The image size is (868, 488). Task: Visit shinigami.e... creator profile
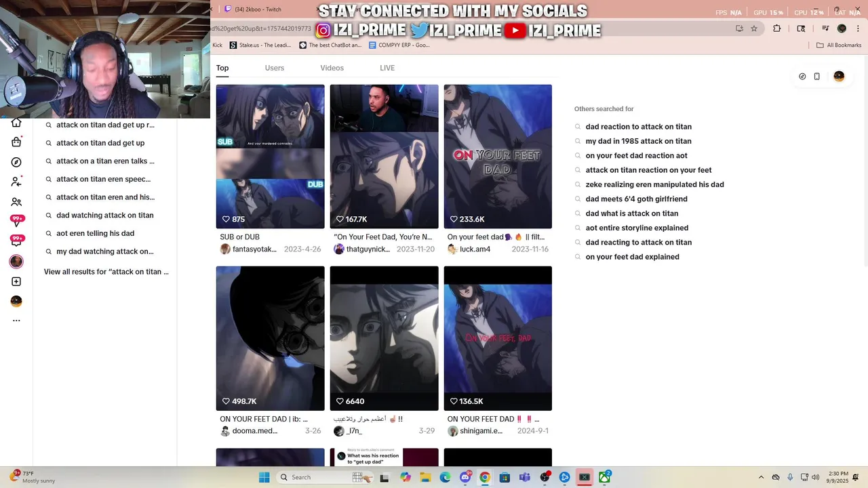[476, 431]
